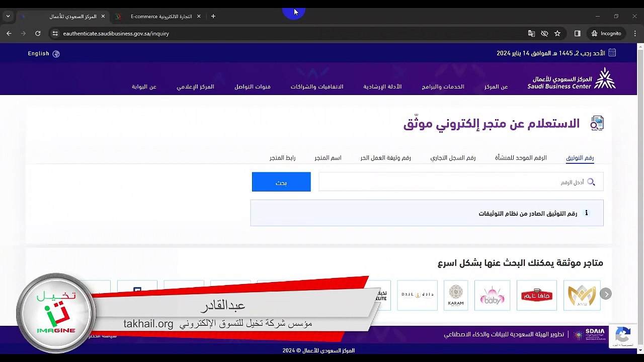This screenshot has height=362, width=644.
Task: Close the E-commerce التجارة الالكترونية tab
Action: 199,16
